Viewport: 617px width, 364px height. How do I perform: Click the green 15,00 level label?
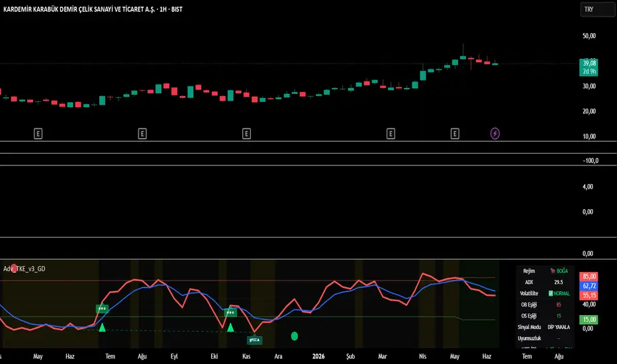[x=589, y=320]
